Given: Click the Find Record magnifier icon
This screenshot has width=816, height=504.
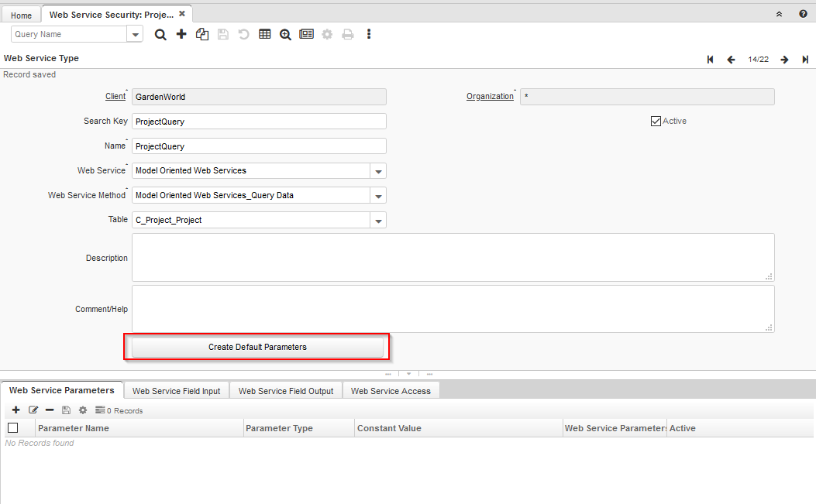Looking at the screenshot, I should [160, 34].
